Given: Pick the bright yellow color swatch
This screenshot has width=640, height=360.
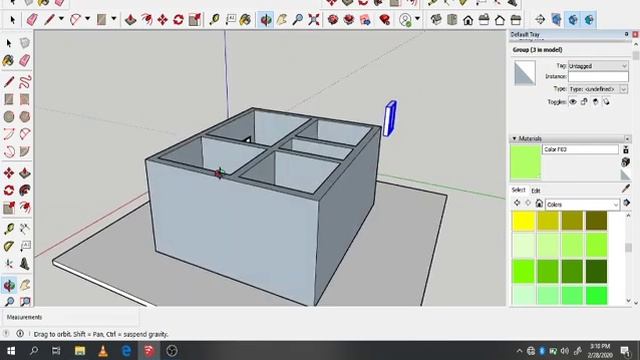Looking at the screenshot, I should click(523, 221).
